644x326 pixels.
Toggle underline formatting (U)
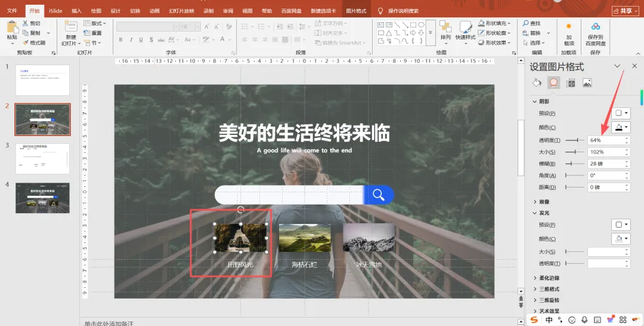[141, 40]
